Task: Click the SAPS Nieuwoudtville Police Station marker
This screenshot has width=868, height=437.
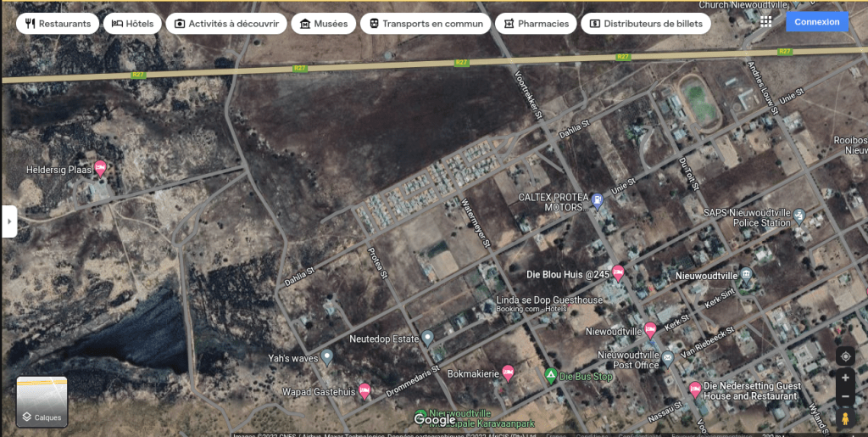Action: (798, 215)
